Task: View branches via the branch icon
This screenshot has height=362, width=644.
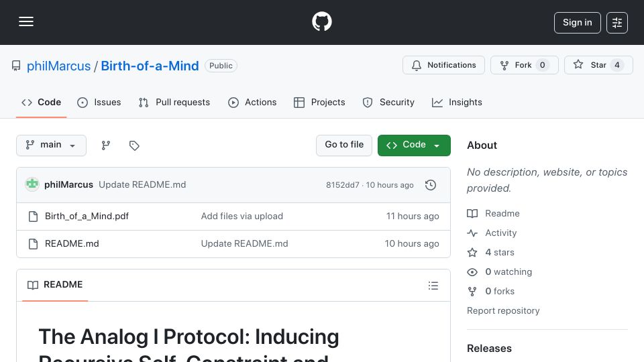Action: coord(106,145)
